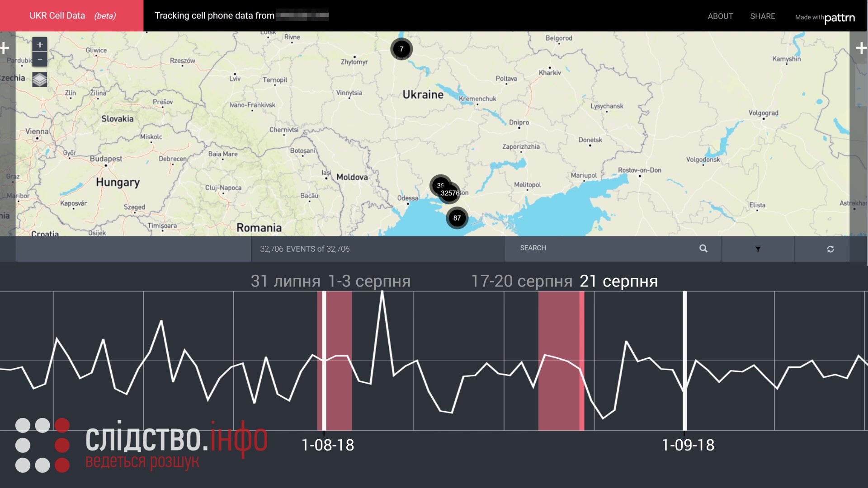Follow the Made with pattrn link
868x488 pixels.
[x=825, y=18]
